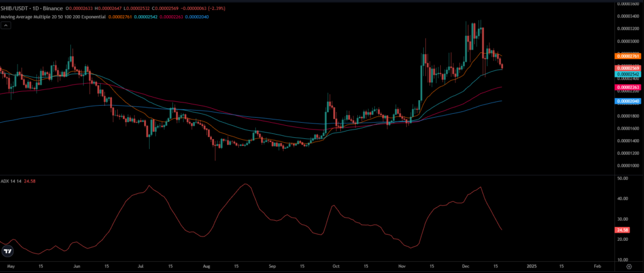
Task: Select the SHIB/USDT · 1D · Binance title
Action: tap(31, 8)
